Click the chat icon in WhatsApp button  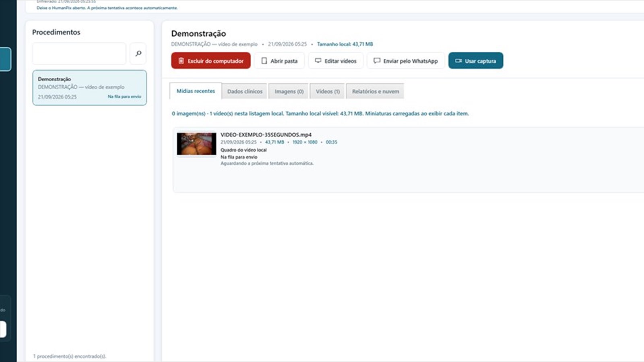[x=377, y=61]
